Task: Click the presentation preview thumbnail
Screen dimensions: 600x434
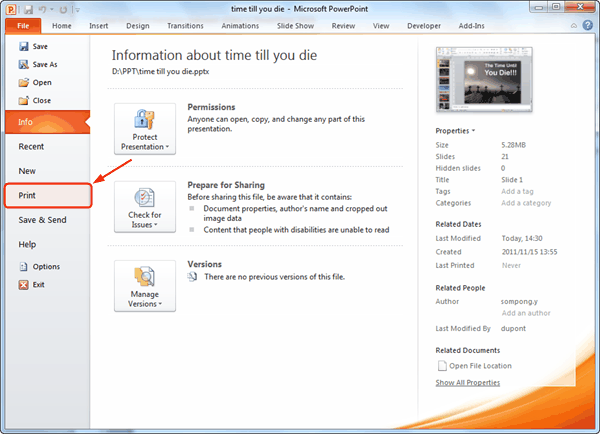Action: [x=484, y=79]
